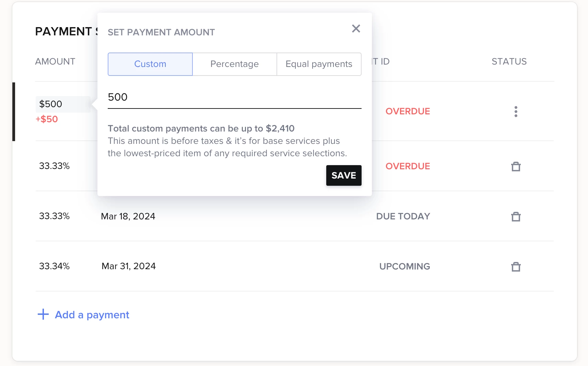Screen dimensions: 588x366
Task: Click the +$50 late fee label
Action: coord(47,119)
